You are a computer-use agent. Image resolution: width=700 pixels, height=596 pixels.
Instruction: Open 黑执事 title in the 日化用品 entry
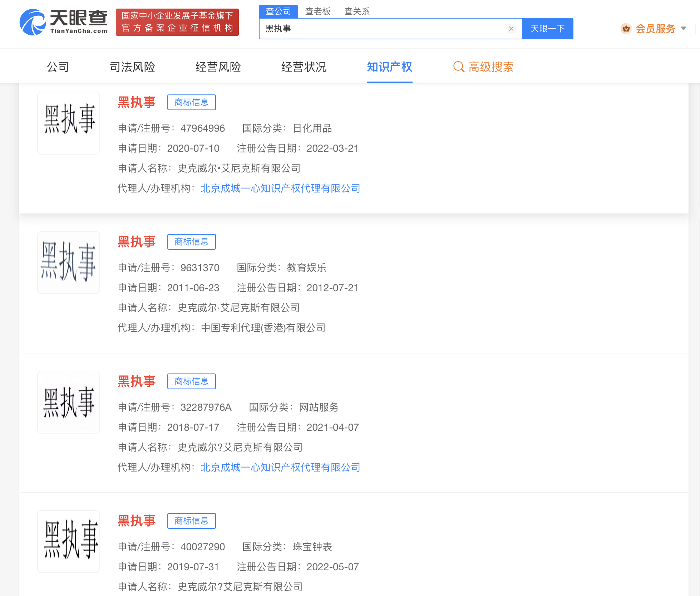click(x=137, y=102)
